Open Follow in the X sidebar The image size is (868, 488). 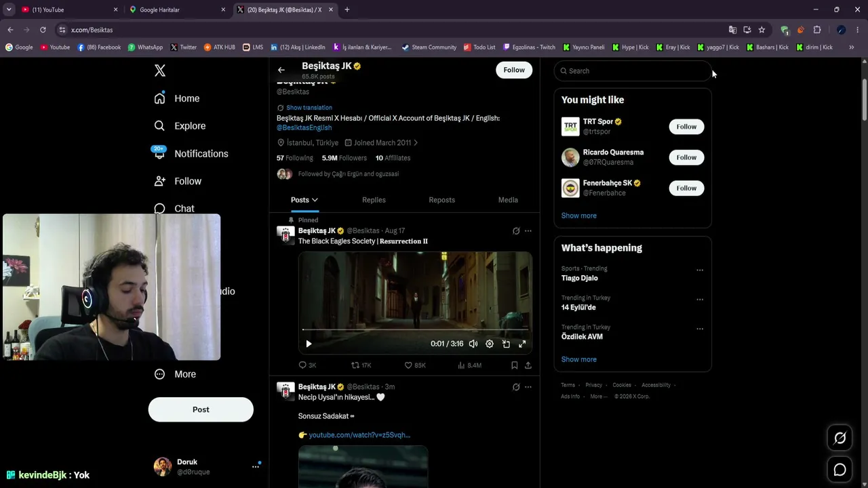[x=178, y=181]
